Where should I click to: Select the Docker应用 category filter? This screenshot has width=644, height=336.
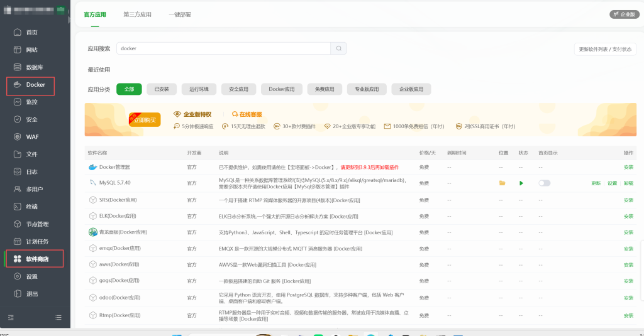281,89
